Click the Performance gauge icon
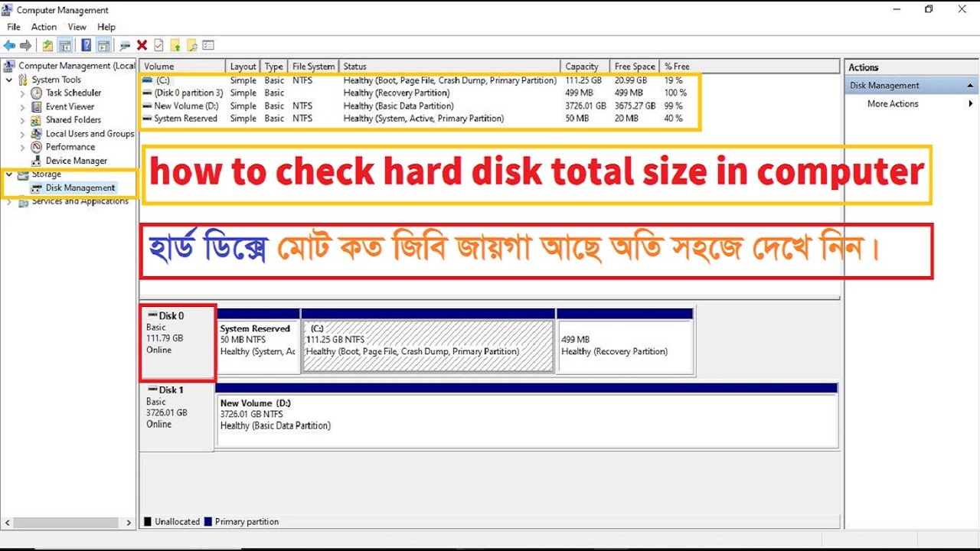The width and height of the screenshot is (980, 551). [x=36, y=147]
